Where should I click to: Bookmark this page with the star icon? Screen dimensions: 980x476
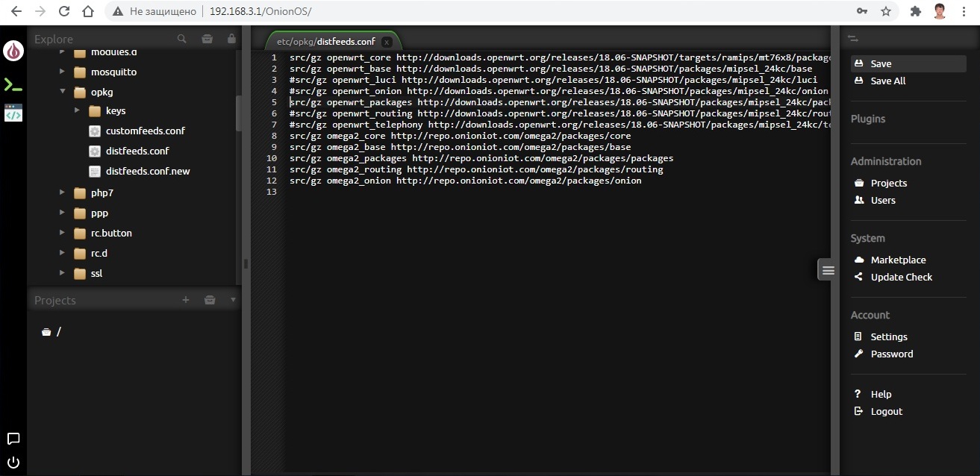tap(886, 11)
